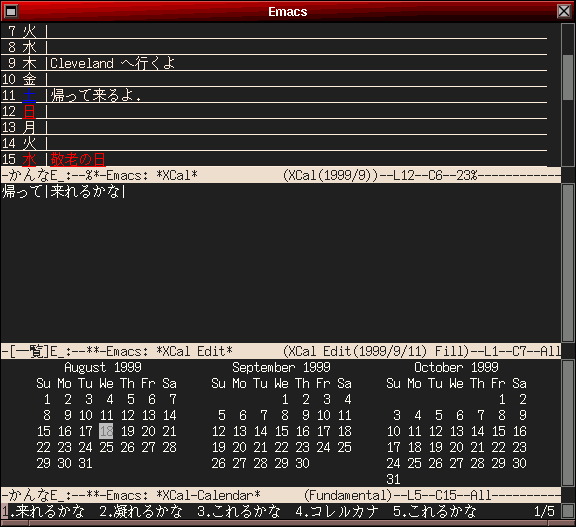Choose candidate '3.これるかな'
The width and height of the screenshot is (576, 527).
[x=239, y=511]
